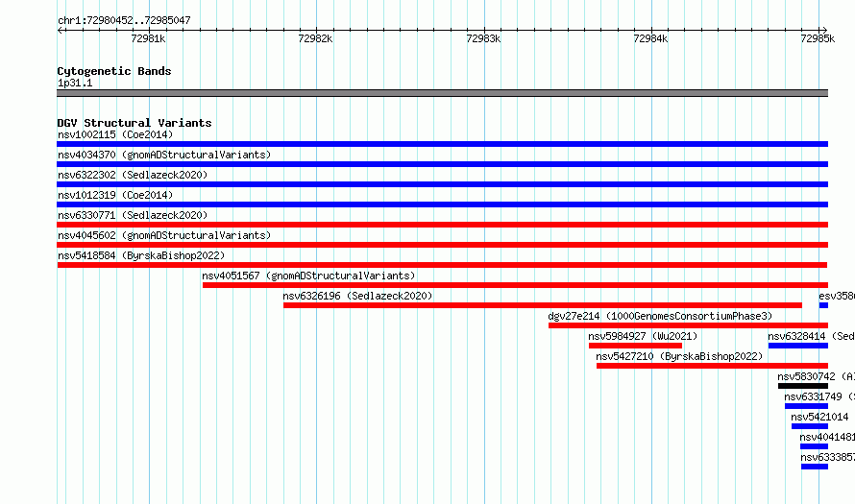Click the red bar under nsv4045602
This screenshot has height=504, width=855.
tap(442, 245)
